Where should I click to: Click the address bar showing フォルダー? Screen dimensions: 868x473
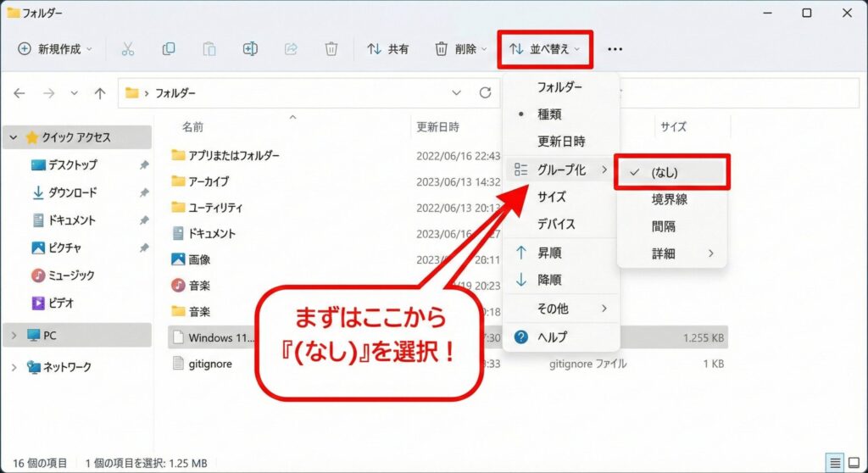[288, 93]
